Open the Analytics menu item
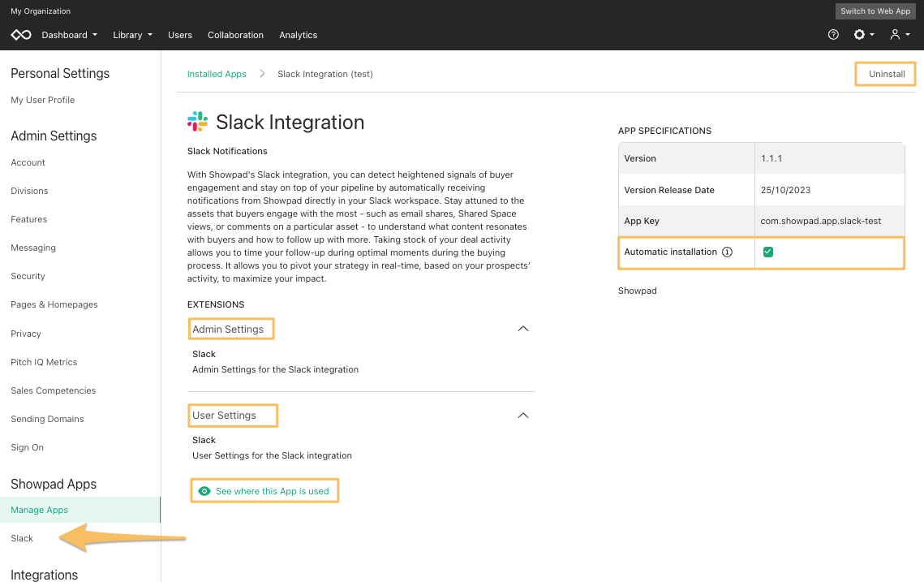This screenshot has height=582, width=924. 299,35
